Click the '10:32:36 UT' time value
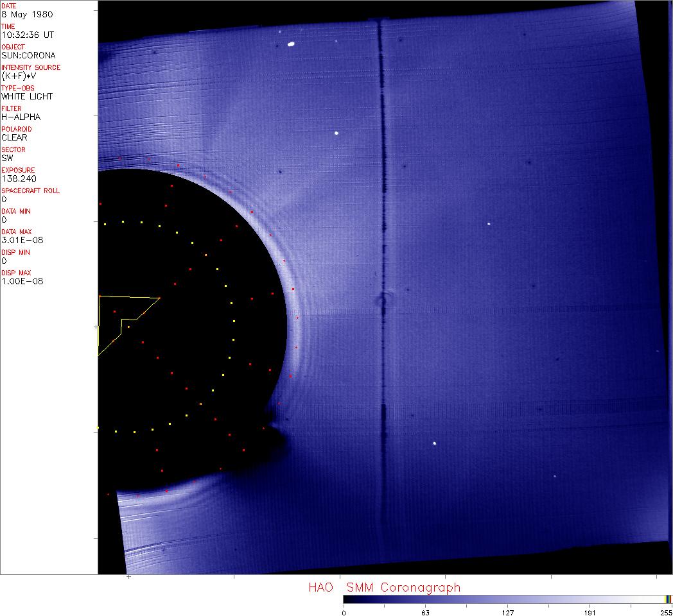 click(27, 35)
